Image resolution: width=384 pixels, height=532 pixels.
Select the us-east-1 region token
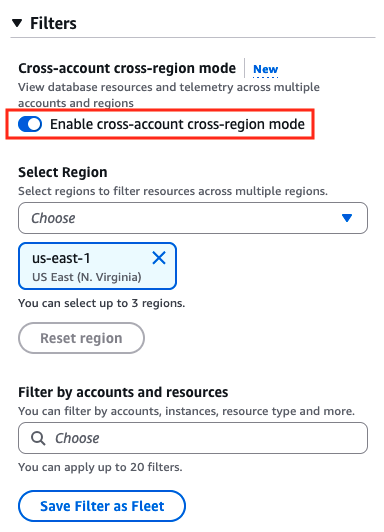[x=97, y=266]
